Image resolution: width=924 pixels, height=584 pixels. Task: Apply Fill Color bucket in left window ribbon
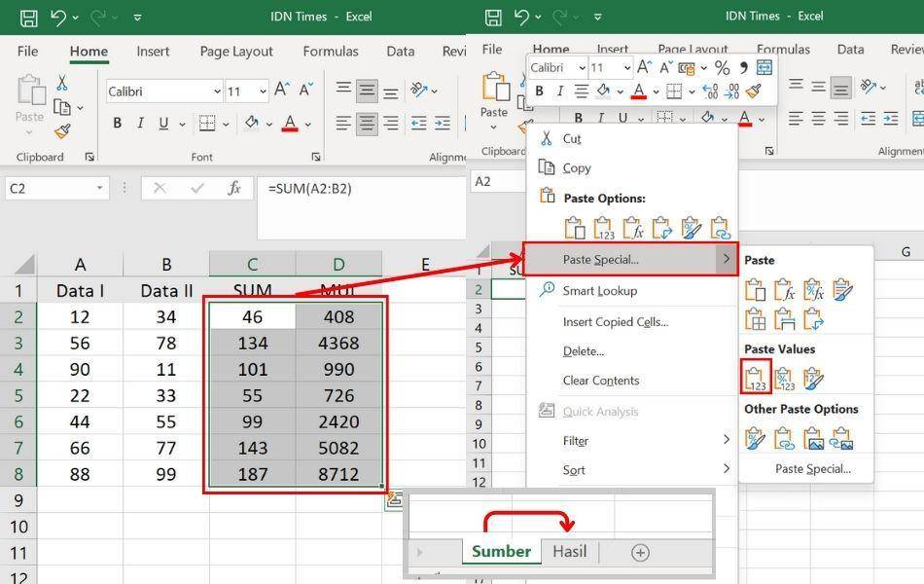pos(252,123)
